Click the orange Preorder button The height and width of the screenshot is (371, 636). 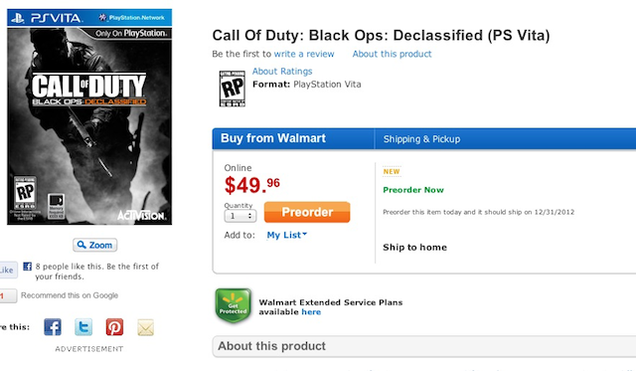tap(307, 212)
